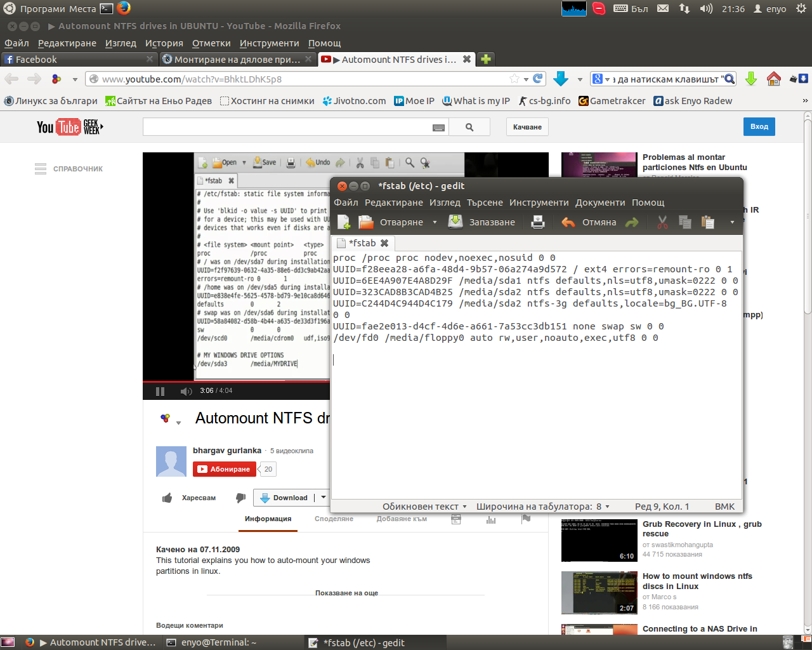Open Линукс за българи bookmark
This screenshot has height=650, width=812.
click(51, 101)
